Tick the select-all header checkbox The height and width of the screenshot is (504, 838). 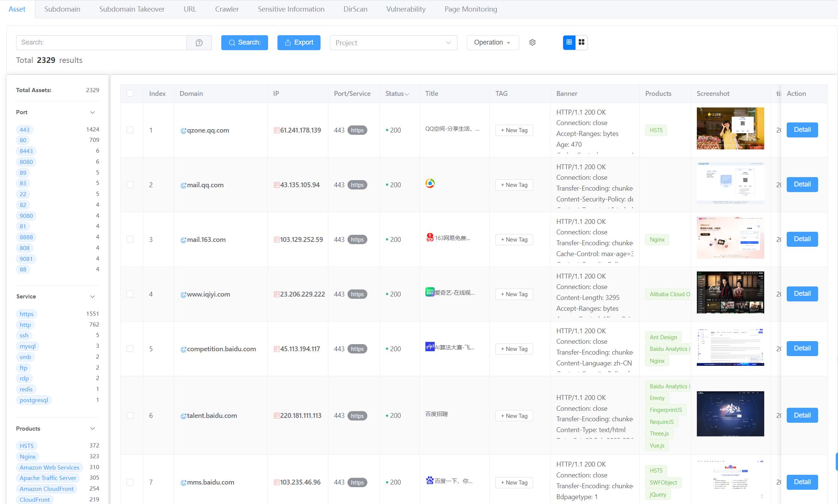pos(130,93)
